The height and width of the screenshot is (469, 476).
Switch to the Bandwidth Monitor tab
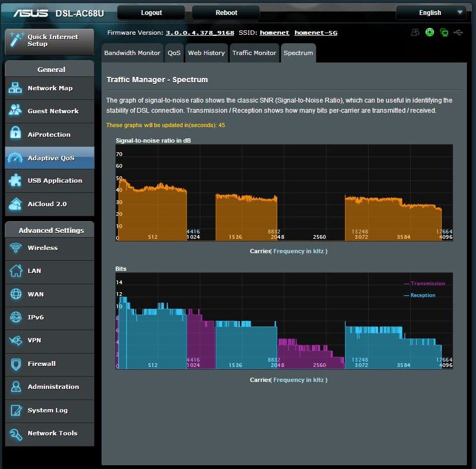click(x=132, y=53)
